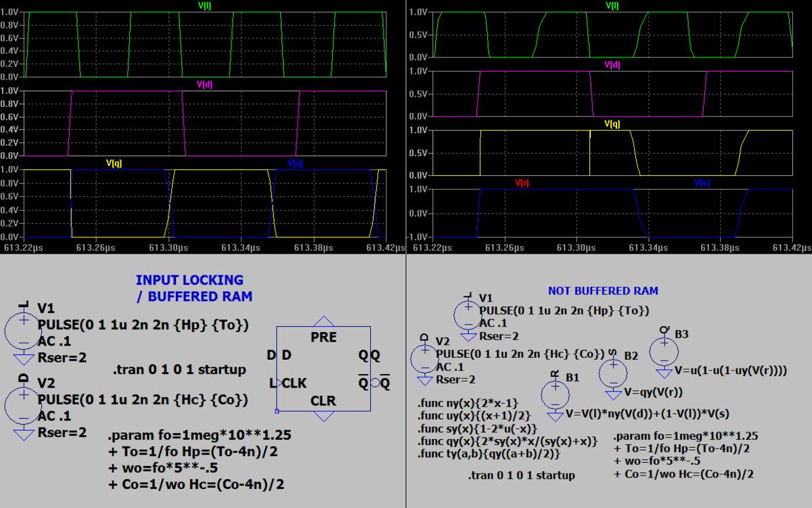Select the V2 voltage source symbol under Input Locking
The height and width of the screenshot is (508, 812).
(23, 404)
